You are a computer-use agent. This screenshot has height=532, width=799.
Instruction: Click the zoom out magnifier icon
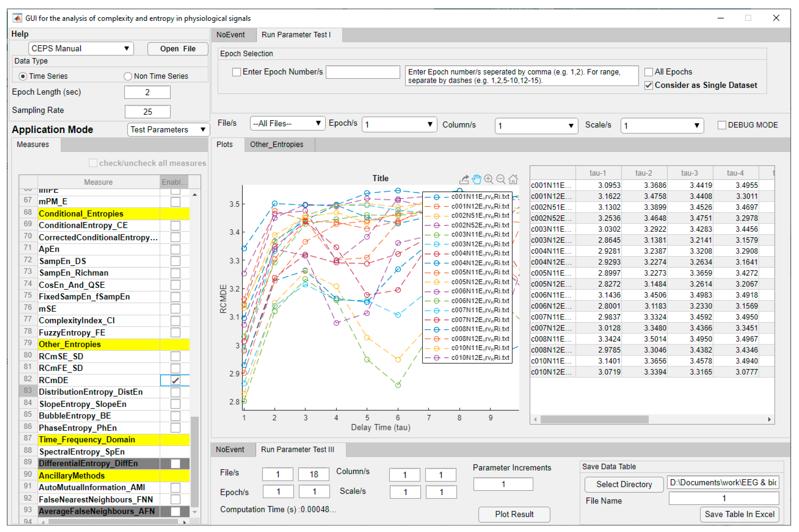coord(501,179)
